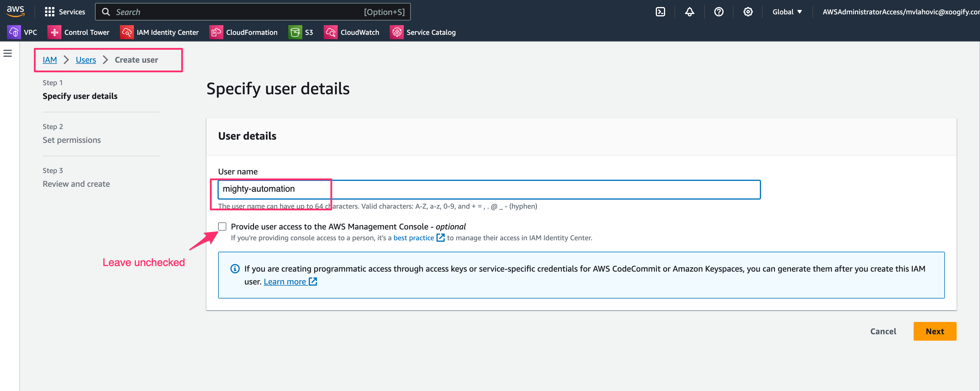Open CloudWatch from favorites bar
The image size is (980, 391).
(351, 32)
